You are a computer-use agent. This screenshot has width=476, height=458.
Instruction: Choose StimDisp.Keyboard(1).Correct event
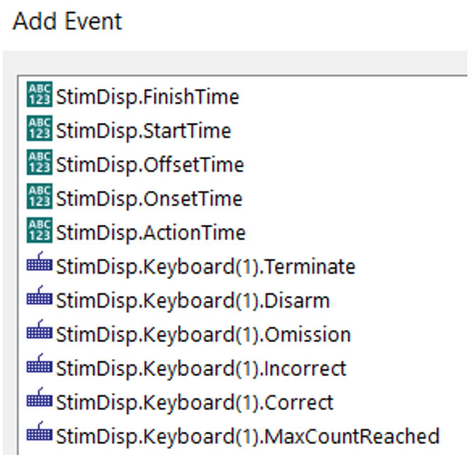[194, 402]
